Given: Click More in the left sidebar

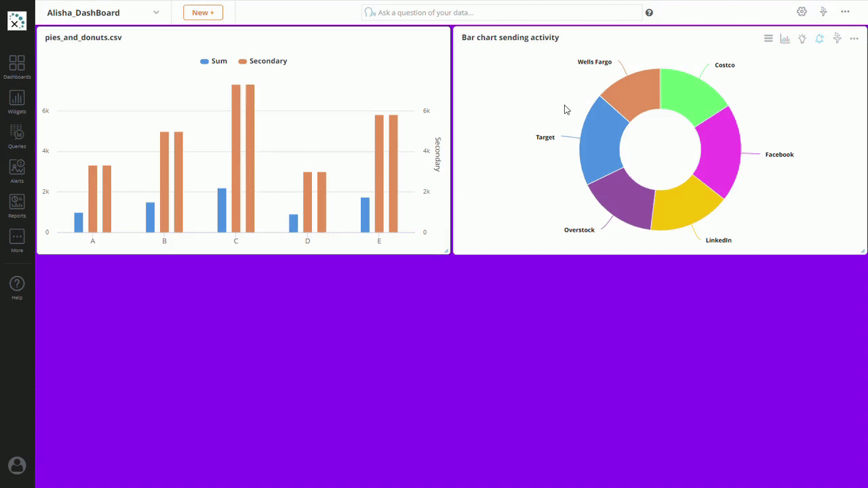Looking at the screenshot, I should click(x=17, y=240).
